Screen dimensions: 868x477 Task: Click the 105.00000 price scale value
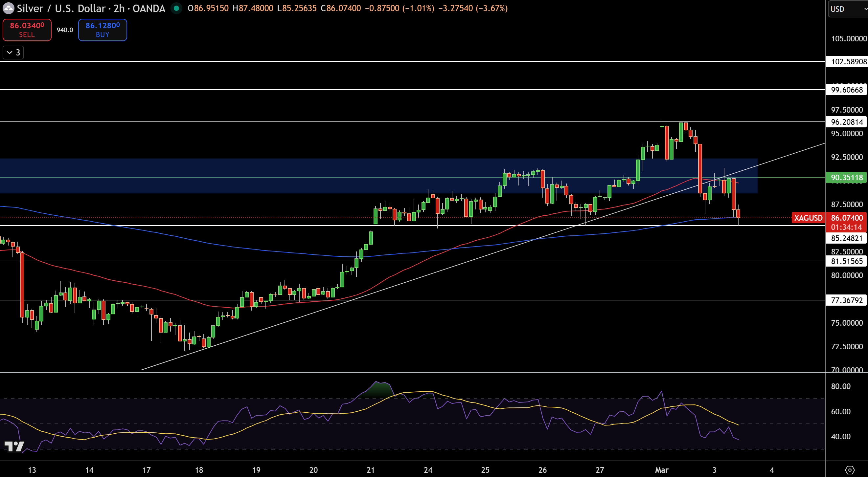pyautogui.click(x=849, y=39)
